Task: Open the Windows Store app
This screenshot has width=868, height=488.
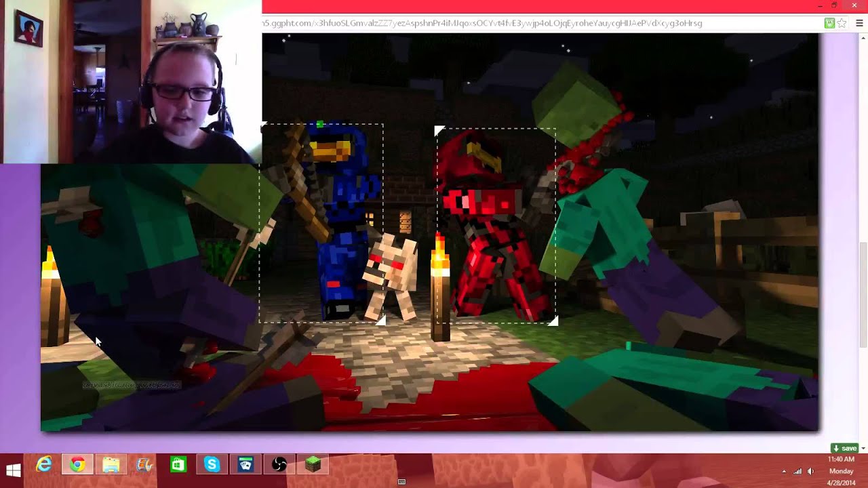Action: 178,466
